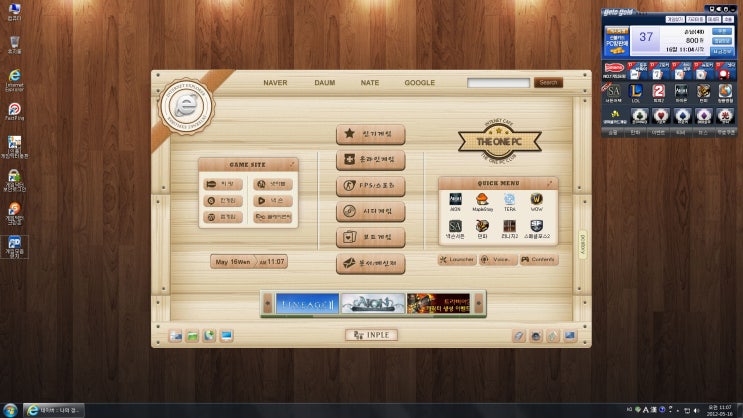The height and width of the screenshot is (418, 743).
Task: Click in the search text field
Action: pyautogui.click(x=498, y=82)
